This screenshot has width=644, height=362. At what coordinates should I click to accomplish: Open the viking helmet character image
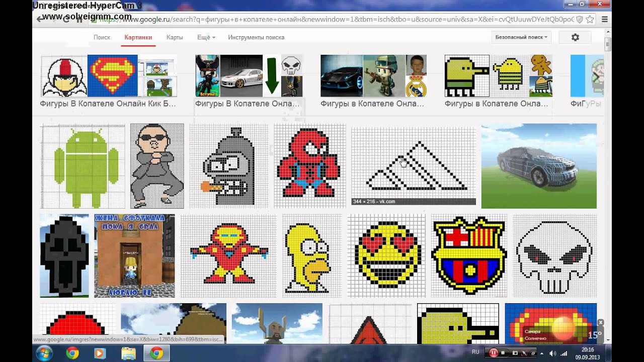[277, 323]
